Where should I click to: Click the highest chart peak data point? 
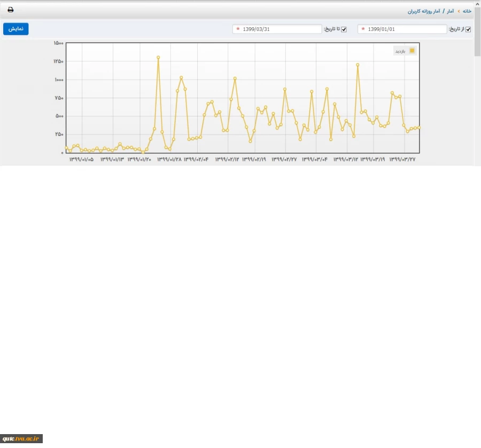tap(158, 57)
